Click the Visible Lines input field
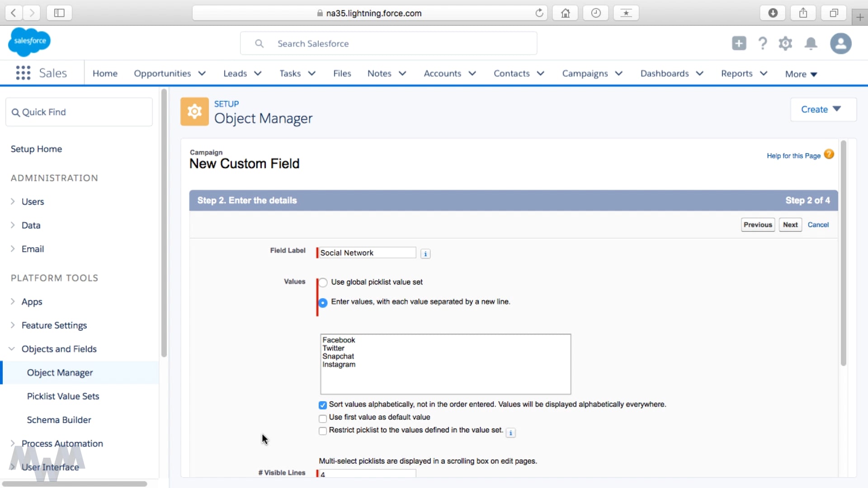868x488 pixels. tap(366, 473)
